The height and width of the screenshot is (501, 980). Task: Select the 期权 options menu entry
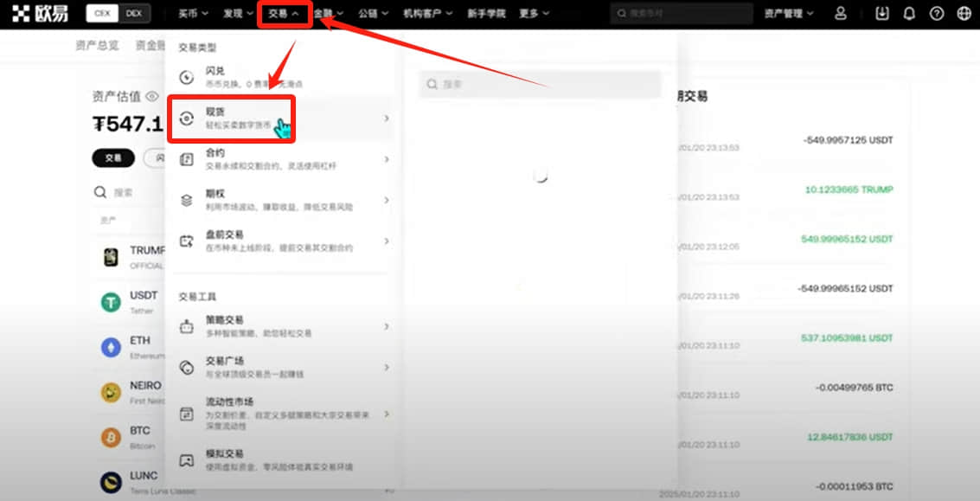tap(280, 200)
